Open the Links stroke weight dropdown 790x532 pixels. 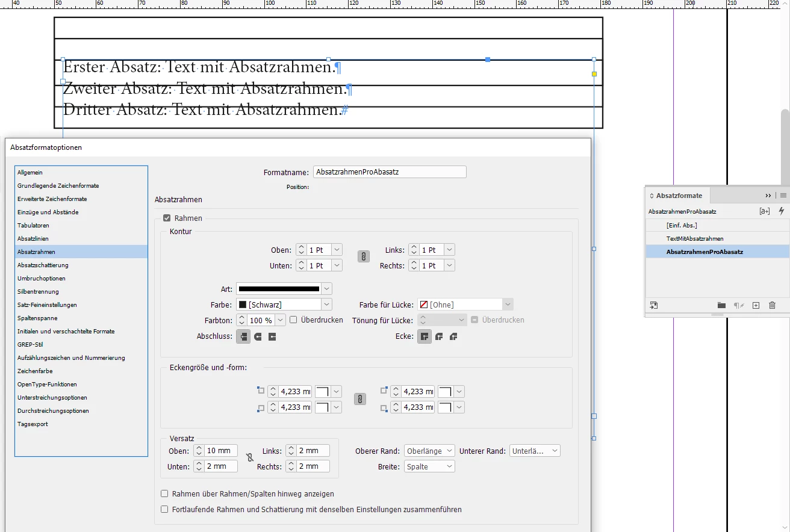click(450, 250)
